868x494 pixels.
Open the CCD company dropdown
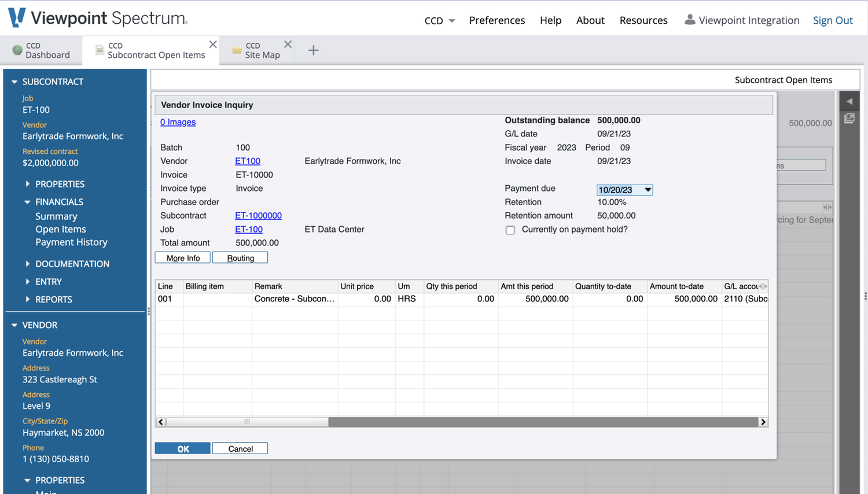click(440, 20)
